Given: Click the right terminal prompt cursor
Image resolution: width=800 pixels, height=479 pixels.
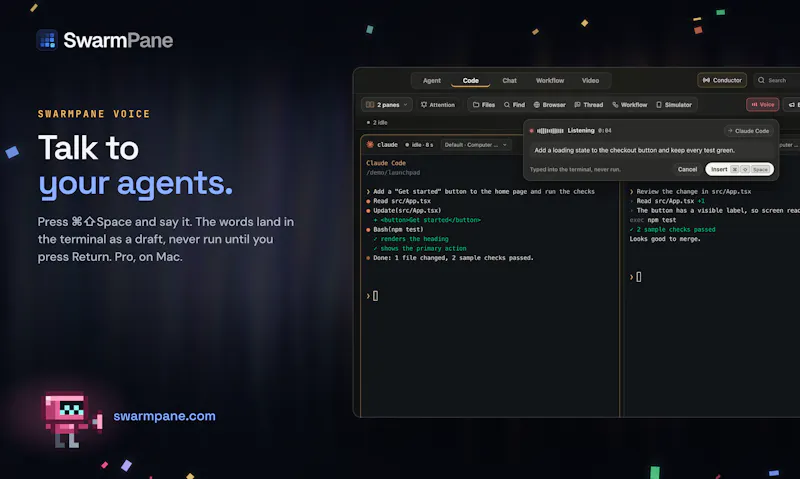Looking at the screenshot, I should tap(639, 277).
